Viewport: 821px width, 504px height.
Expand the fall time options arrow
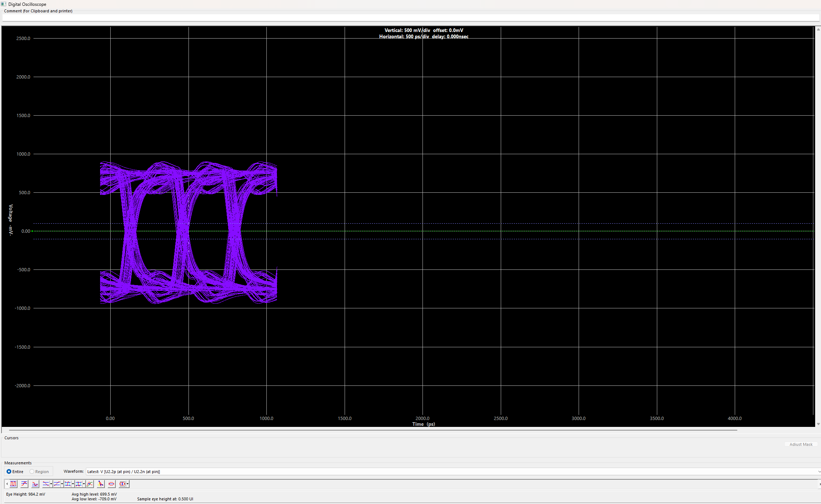pyautogui.click(x=51, y=484)
